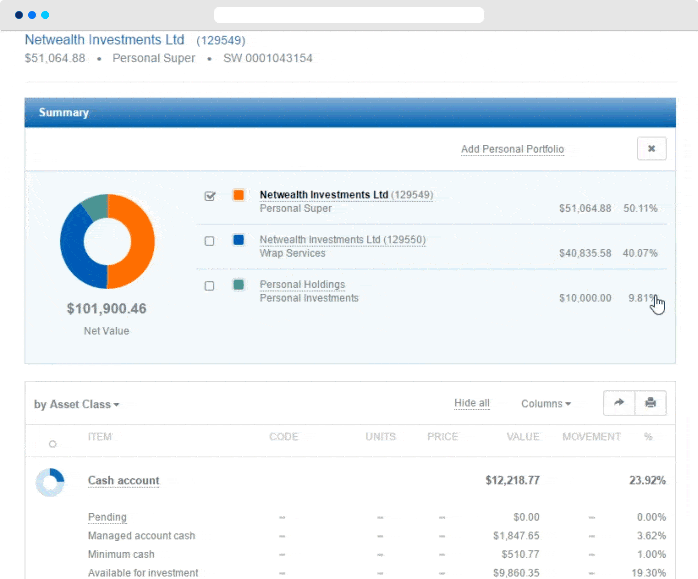
Task: Click the share arrow icon button
Action: pos(619,403)
